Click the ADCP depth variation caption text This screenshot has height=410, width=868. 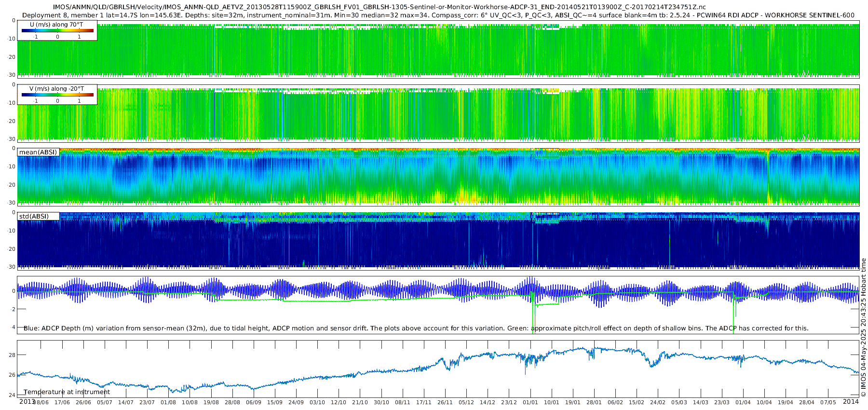pyautogui.click(x=416, y=328)
